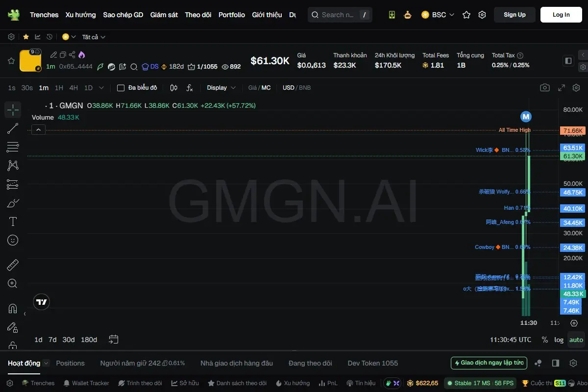
Task: Open the Display dropdown
Action: [x=221, y=88]
